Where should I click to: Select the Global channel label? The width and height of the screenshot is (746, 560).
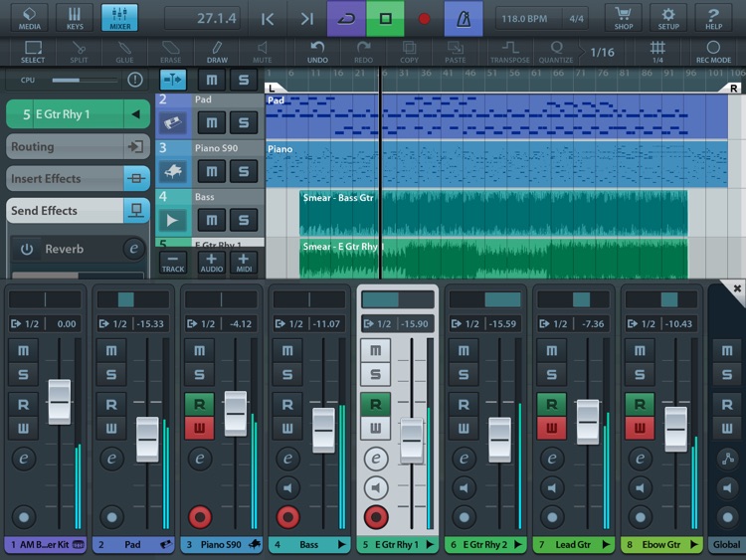click(726, 545)
